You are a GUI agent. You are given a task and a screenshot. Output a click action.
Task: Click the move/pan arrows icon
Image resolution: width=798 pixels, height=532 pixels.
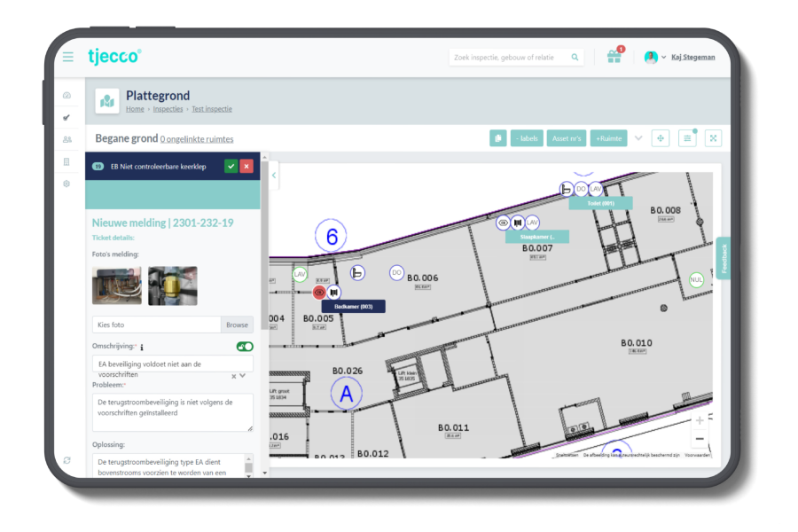click(x=660, y=138)
